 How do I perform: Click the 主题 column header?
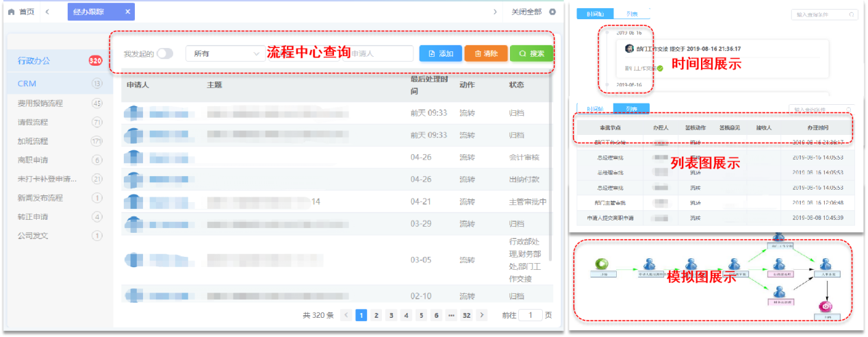click(x=214, y=85)
